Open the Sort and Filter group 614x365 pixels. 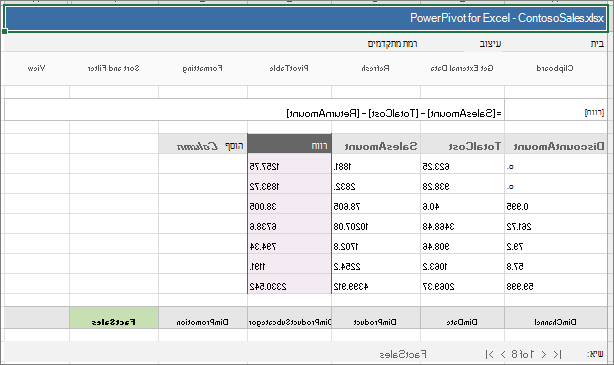pyautogui.click(x=114, y=68)
